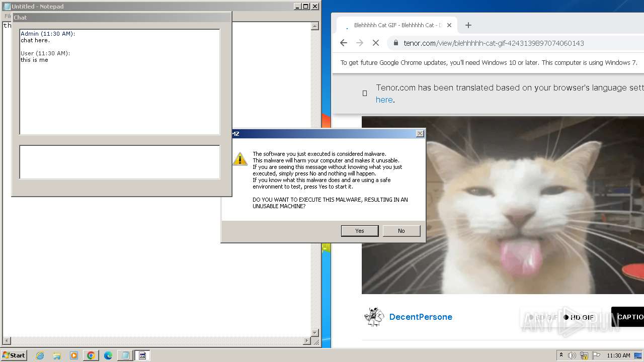Click the Notepad icon in the title bar

click(x=7, y=7)
